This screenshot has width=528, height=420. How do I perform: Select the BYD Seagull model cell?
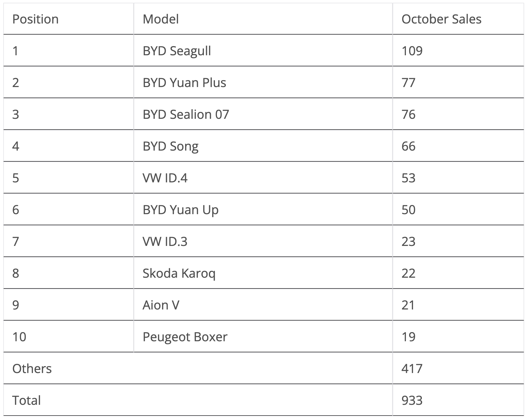pos(177,51)
